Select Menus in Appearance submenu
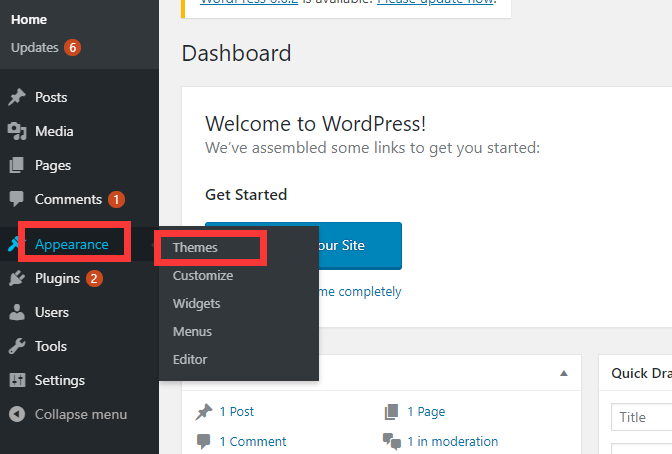This screenshot has height=454, width=672. point(192,331)
